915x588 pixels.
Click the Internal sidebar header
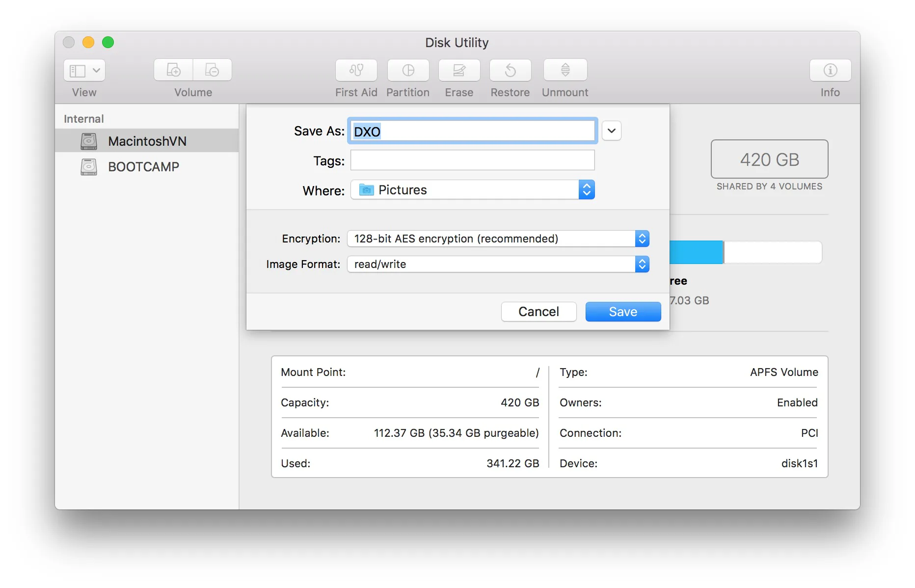coord(84,119)
